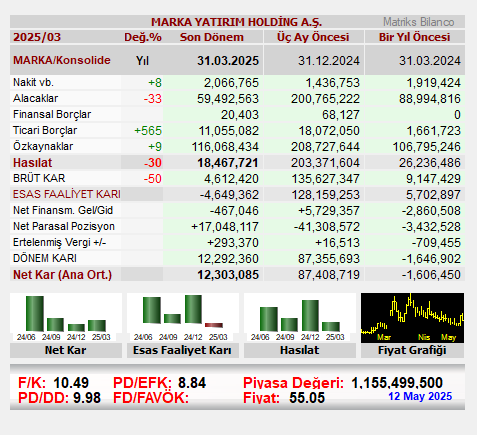The height and width of the screenshot is (435, 477).
Task: Click the value 203,371,604
Action: [x=325, y=163]
